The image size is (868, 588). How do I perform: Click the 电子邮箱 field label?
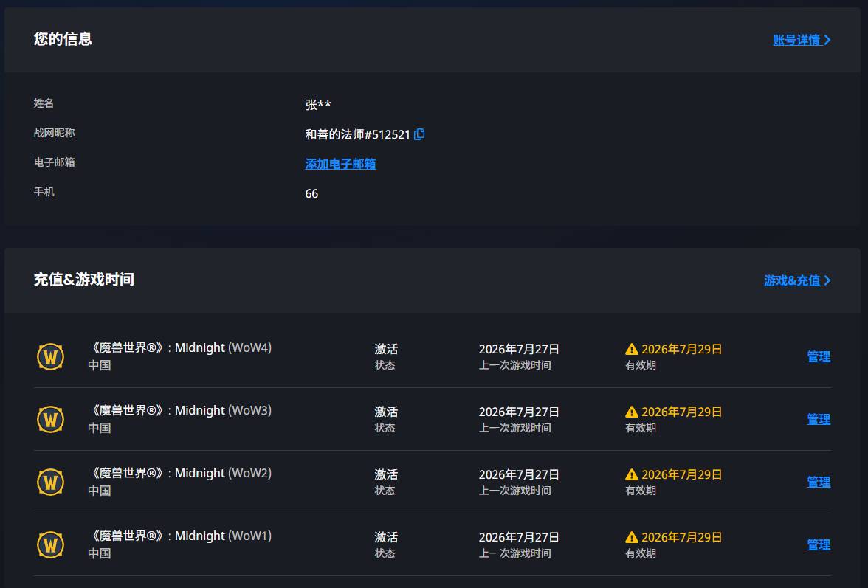(55, 162)
